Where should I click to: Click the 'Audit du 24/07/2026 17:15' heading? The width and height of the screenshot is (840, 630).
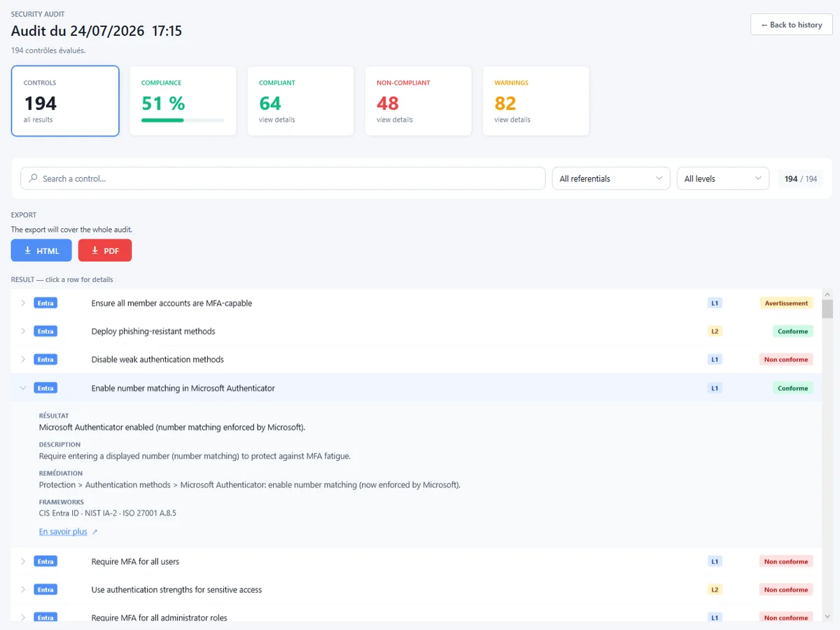pos(97,31)
